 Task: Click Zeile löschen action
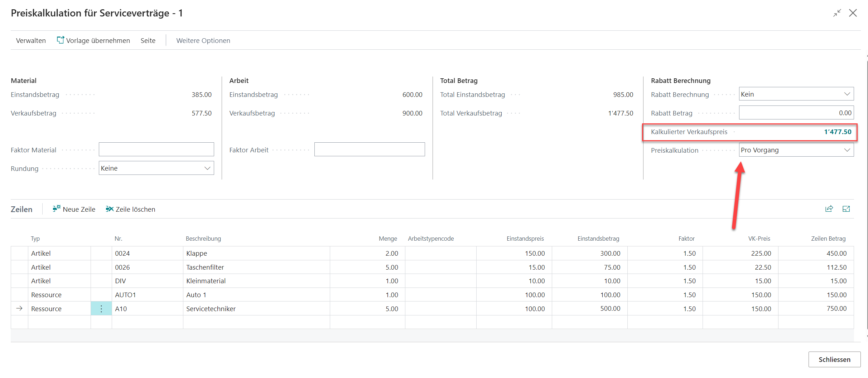131,209
